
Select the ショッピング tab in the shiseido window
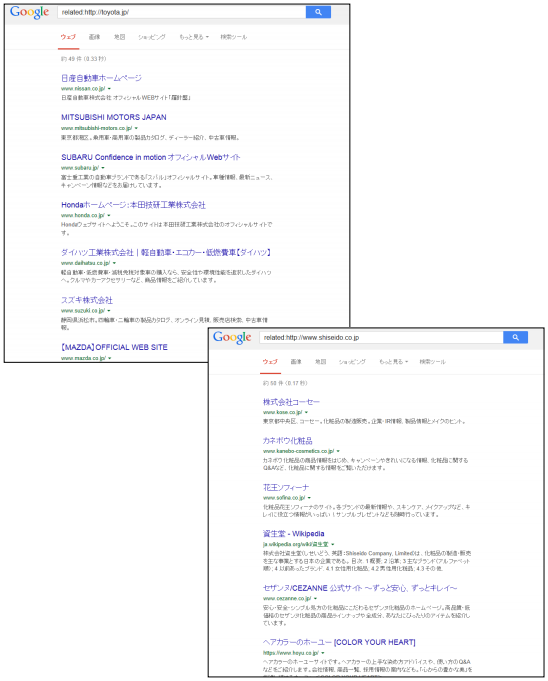352,361
